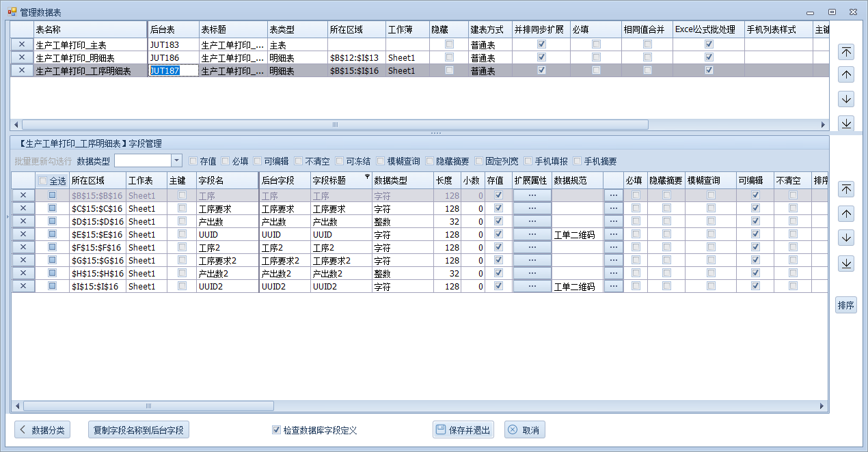Image resolution: width=868 pixels, height=452 pixels.
Task: Click the move-to-top arrow beside the upper table
Action: point(846,52)
